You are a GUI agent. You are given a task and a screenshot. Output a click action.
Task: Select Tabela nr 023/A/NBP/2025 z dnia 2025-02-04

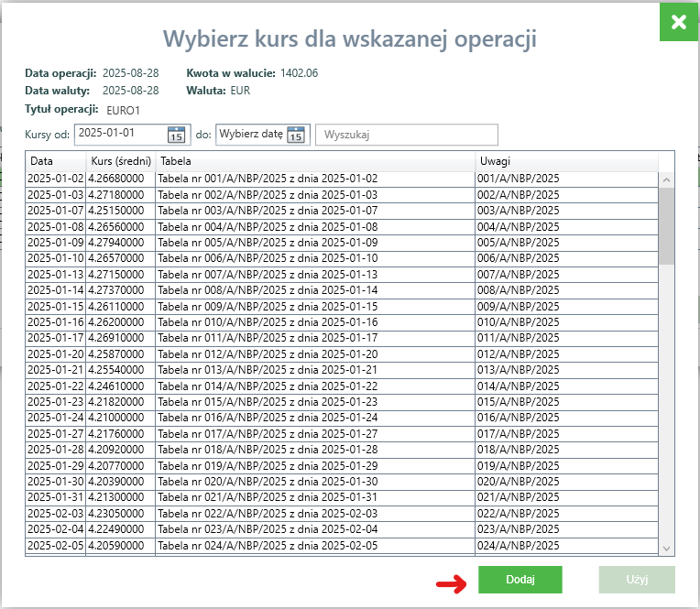(x=315, y=529)
